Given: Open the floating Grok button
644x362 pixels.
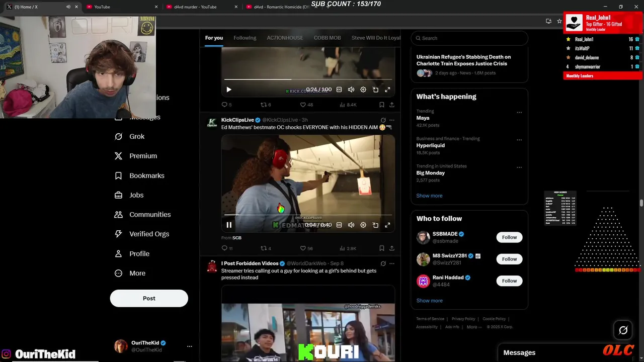Looking at the screenshot, I should pyautogui.click(x=623, y=330).
